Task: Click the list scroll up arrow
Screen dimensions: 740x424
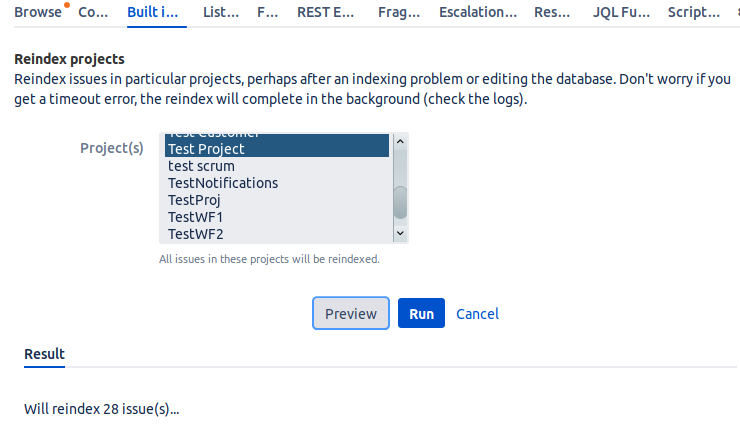Action: click(400, 142)
